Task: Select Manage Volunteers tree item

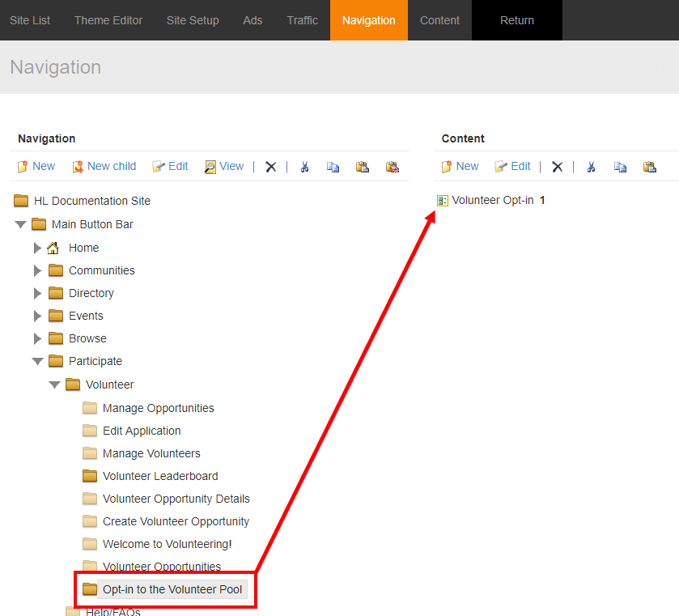Action: click(151, 453)
